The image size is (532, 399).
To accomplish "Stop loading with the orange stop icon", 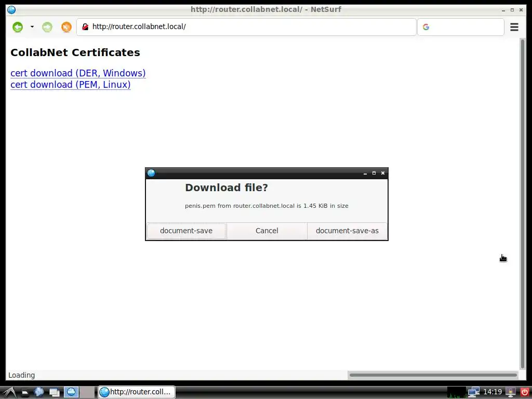I will 66,27.
